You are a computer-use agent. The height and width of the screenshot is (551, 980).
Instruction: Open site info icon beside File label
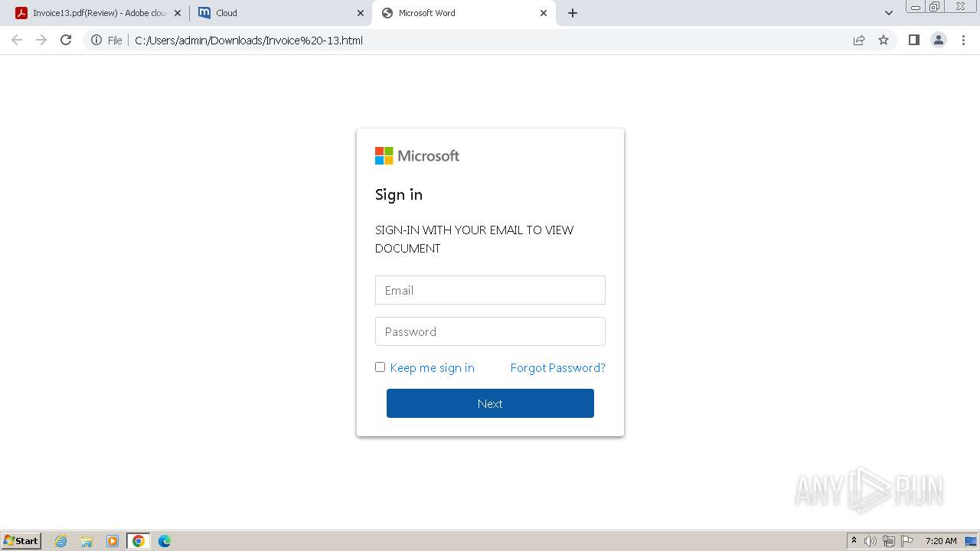pyautogui.click(x=96, y=40)
